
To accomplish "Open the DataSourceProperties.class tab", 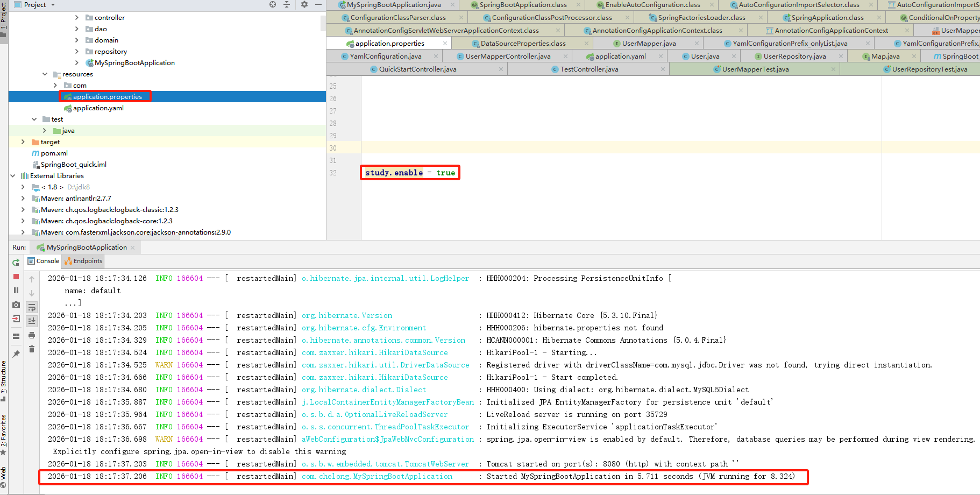I will [523, 44].
